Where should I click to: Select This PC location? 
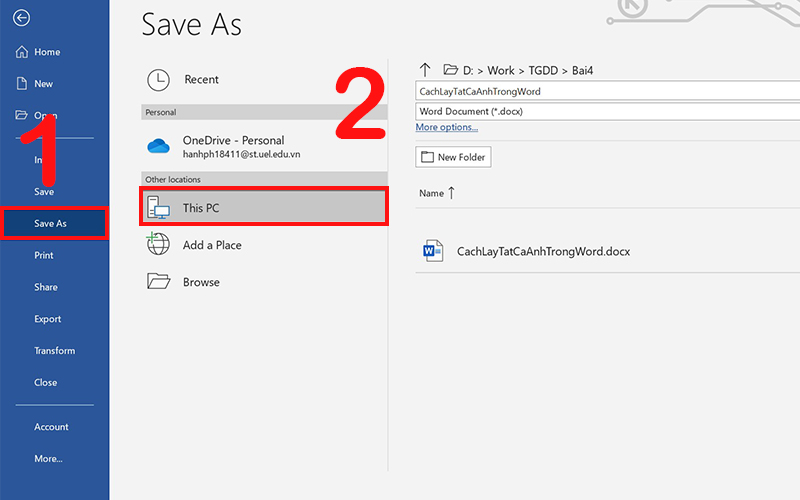(x=264, y=207)
